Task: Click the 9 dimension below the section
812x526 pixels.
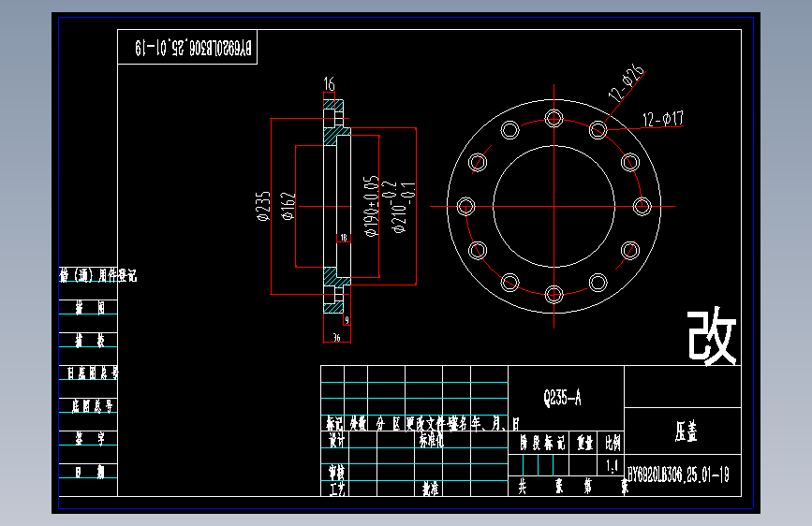Action: coord(347,320)
